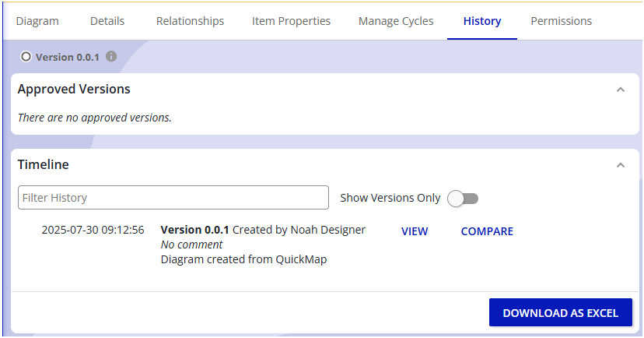
Task: Click the Approved Versions heading
Action: point(74,90)
